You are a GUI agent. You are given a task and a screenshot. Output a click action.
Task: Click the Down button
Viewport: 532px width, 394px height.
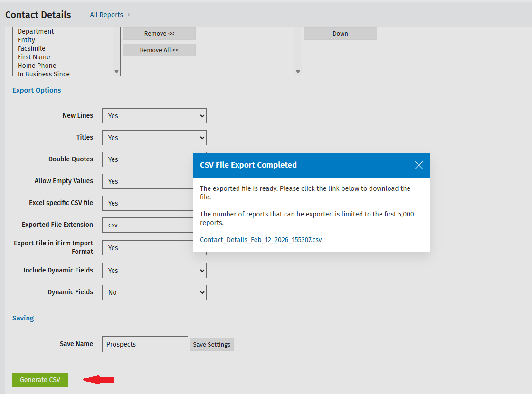click(340, 34)
